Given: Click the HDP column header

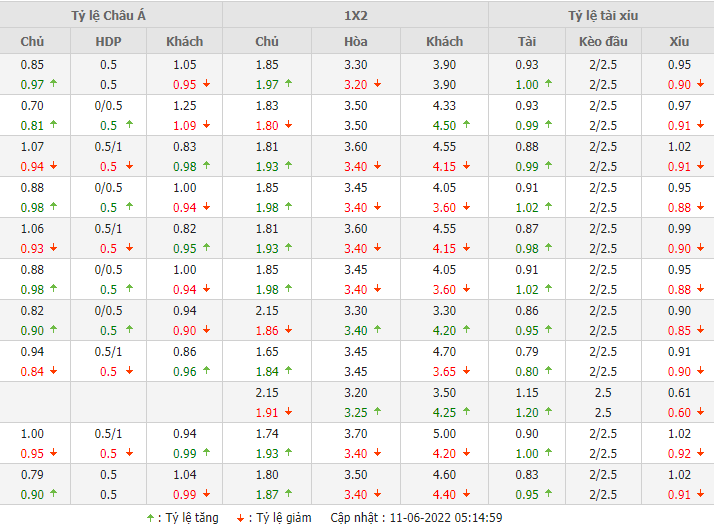Looking at the screenshot, I should [x=109, y=42].
